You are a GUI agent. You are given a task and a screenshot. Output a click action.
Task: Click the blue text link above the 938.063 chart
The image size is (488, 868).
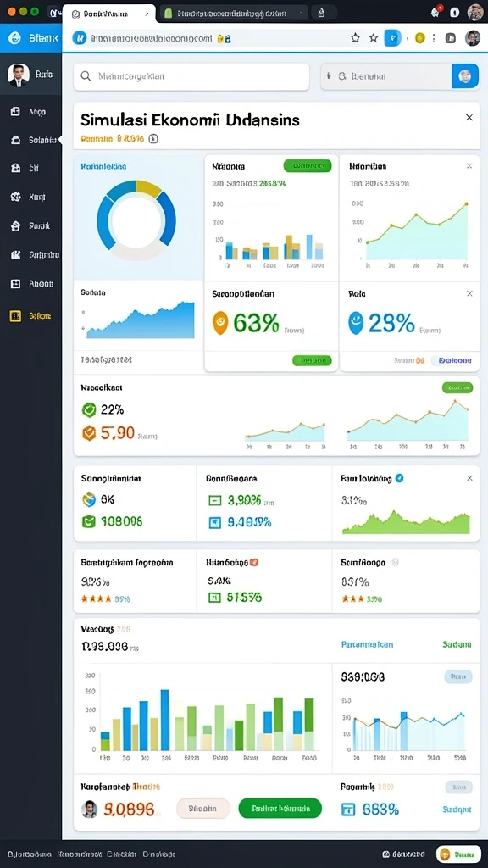pos(368,644)
